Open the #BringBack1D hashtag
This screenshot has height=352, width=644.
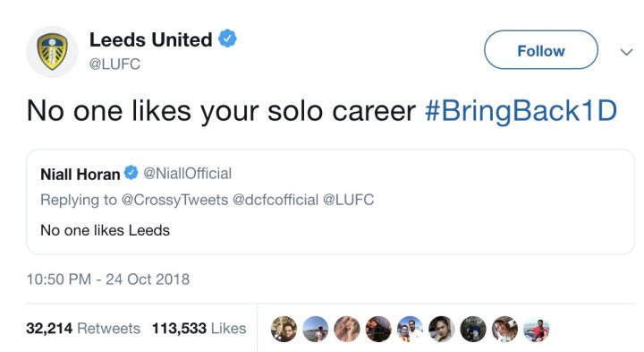tap(521, 111)
